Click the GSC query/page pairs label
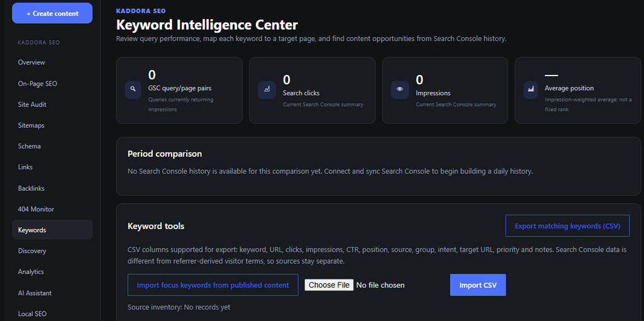 180,88
